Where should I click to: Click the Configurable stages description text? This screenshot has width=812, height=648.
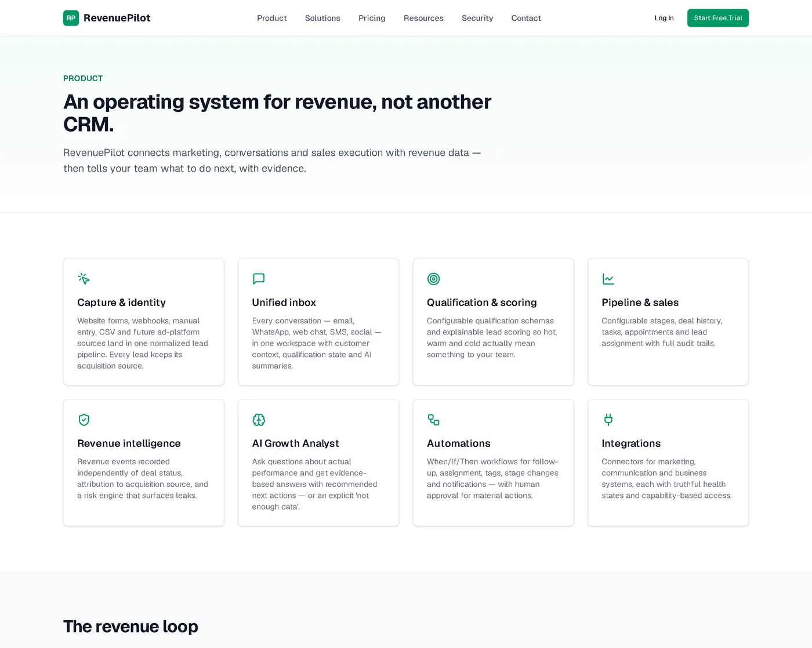click(662, 332)
